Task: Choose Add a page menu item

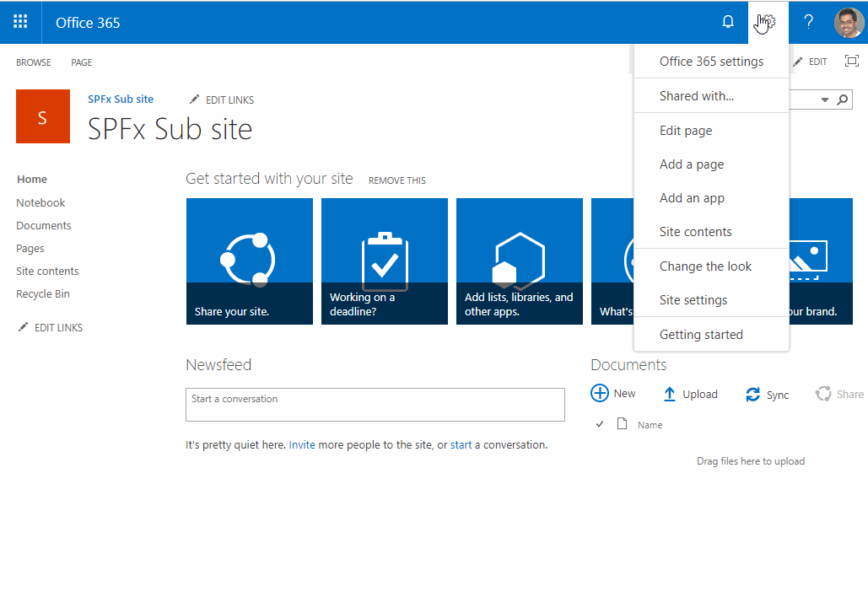Action: click(x=711, y=164)
